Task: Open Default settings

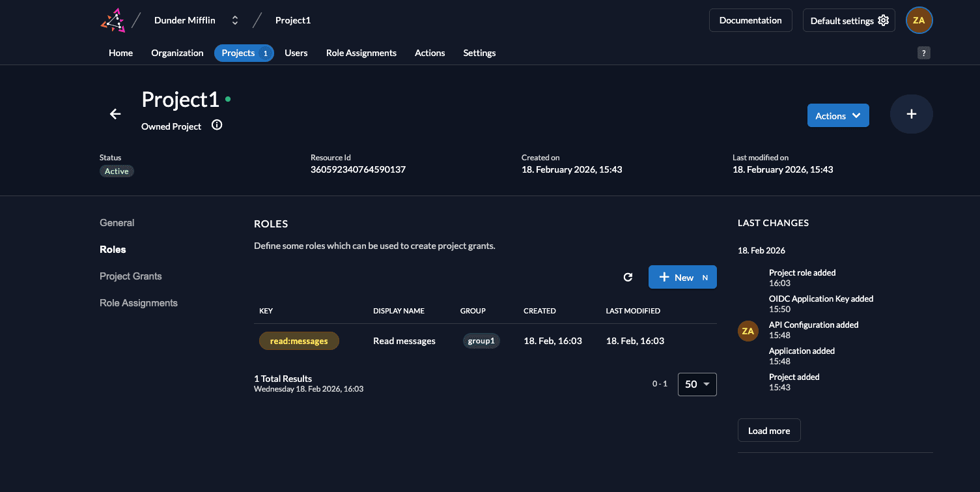Action: tap(848, 20)
